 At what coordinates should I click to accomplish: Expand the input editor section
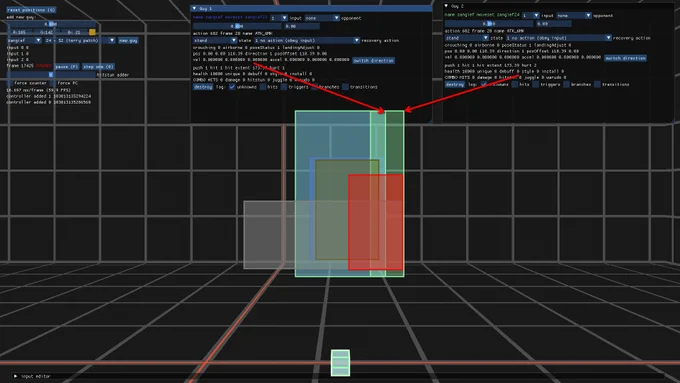pyautogui.click(x=16, y=376)
